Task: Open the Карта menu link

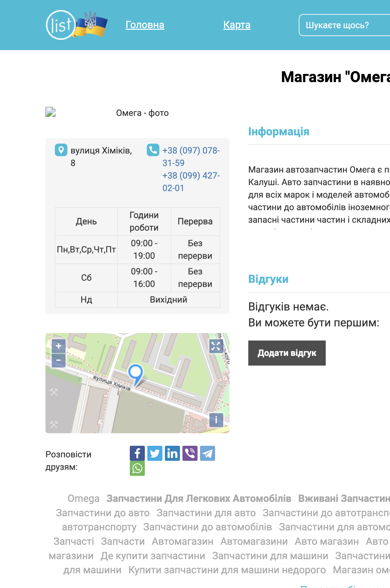Action: pos(237,25)
